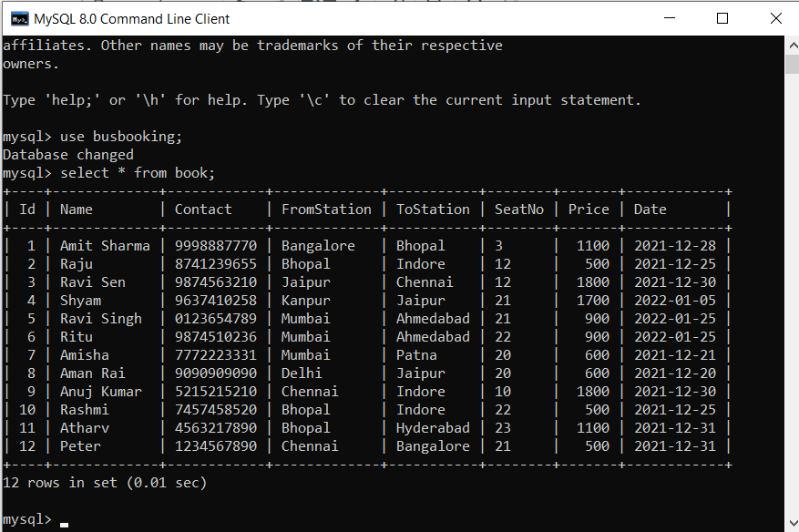
Task: Close the MySQL Command Line Client window
Action: point(773,18)
